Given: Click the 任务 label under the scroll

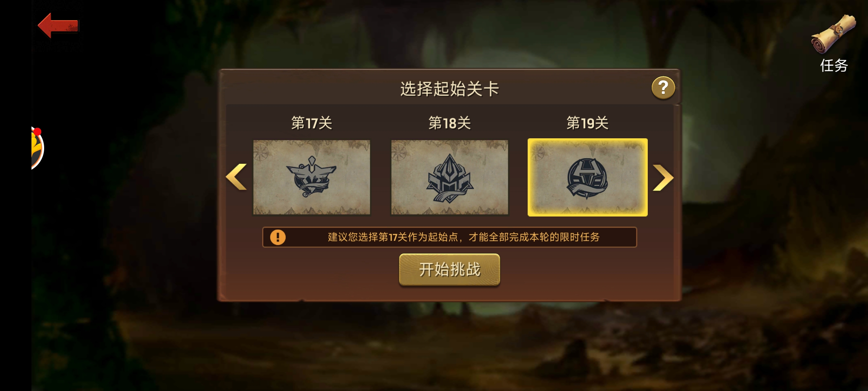Looking at the screenshot, I should tap(834, 66).
